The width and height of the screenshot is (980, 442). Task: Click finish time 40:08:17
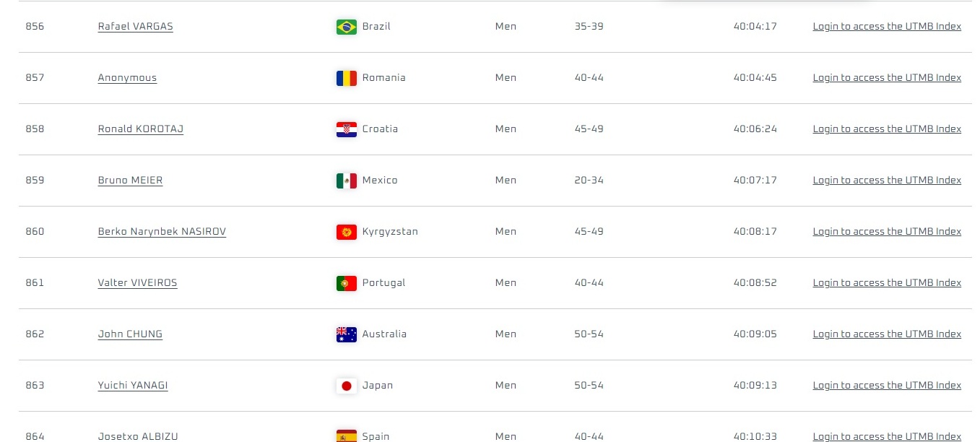755,232
